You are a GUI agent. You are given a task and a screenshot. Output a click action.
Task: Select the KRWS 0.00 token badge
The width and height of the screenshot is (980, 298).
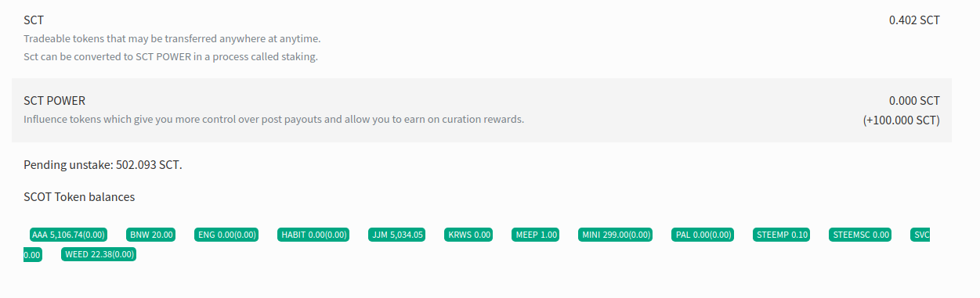pyautogui.click(x=468, y=235)
